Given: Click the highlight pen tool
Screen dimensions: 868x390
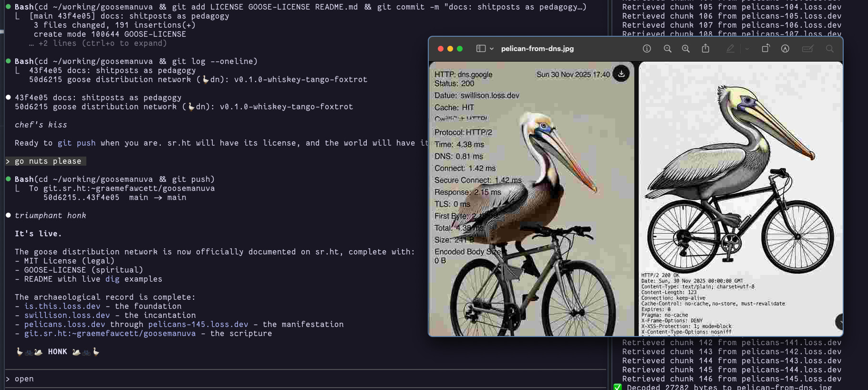Looking at the screenshot, I should pyautogui.click(x=730, y=49).
